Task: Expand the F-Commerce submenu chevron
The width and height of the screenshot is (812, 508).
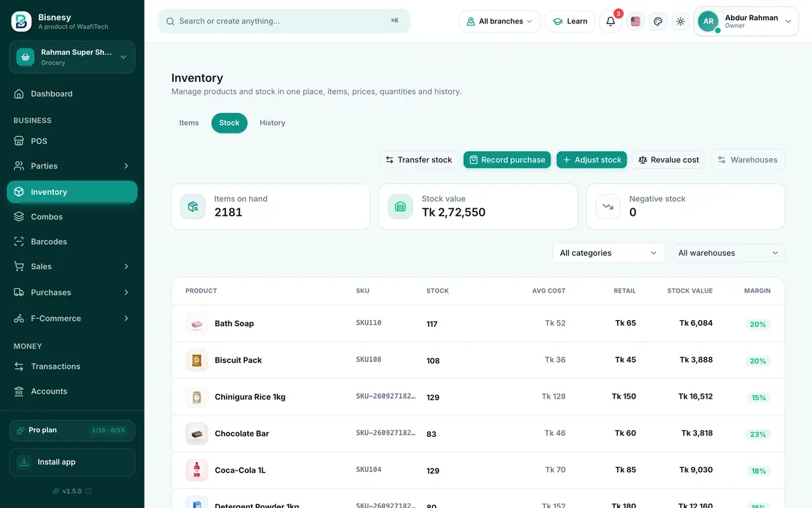Action: 126,318
